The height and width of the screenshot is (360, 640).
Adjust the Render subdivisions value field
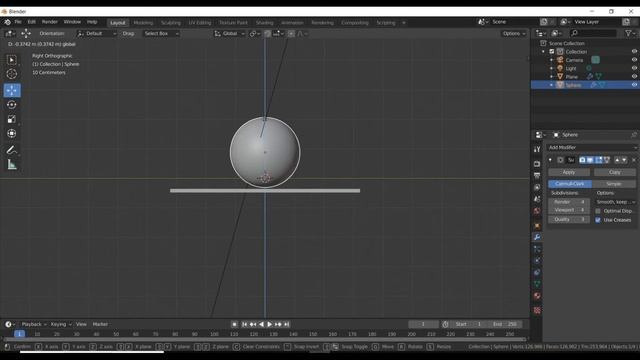569,202
